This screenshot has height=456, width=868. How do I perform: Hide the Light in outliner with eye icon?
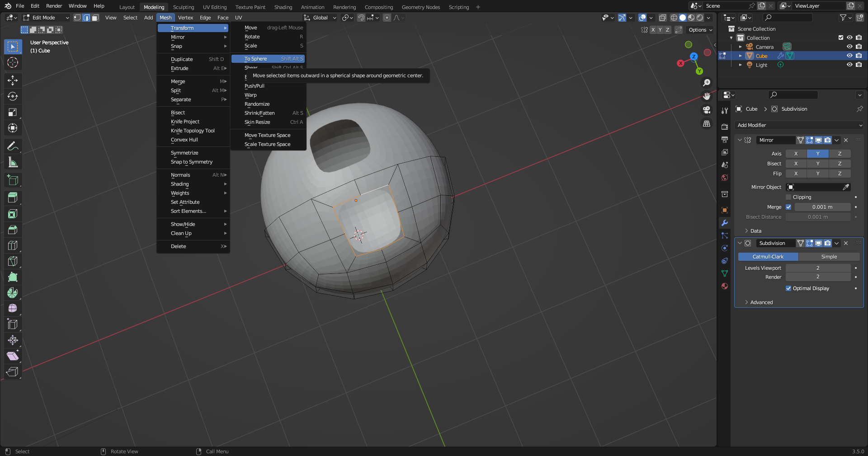pyautogui.click(x=849, y=65)
